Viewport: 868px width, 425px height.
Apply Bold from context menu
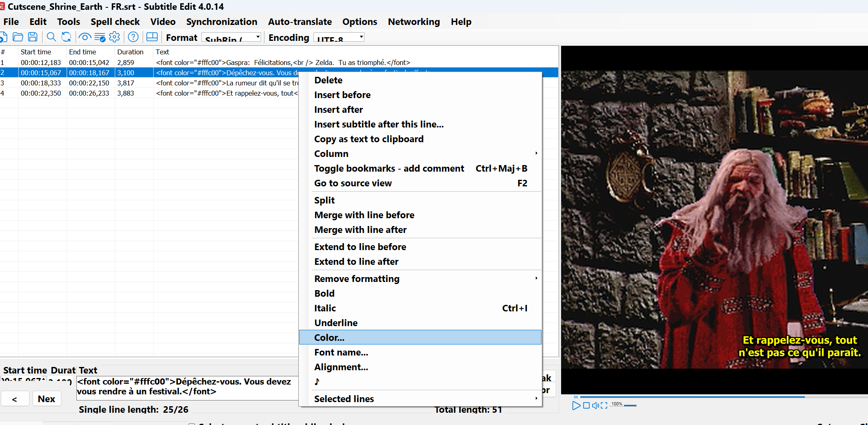[420, 293]
